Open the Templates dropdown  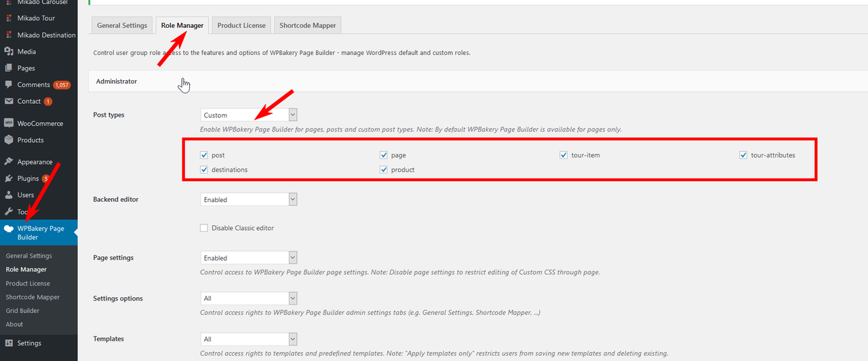point(249,339)
